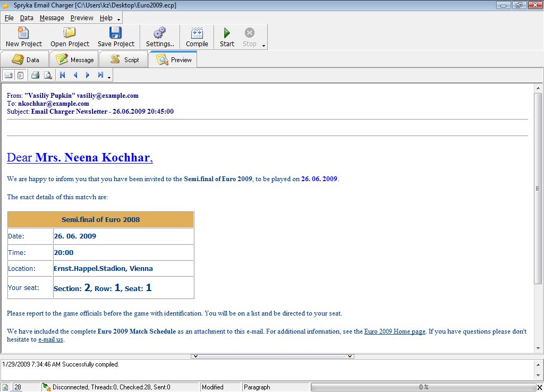The width and height of the screenshot is (544, 392).
Task: Click preview scrollbar up arrow
Action: [538, 88]
